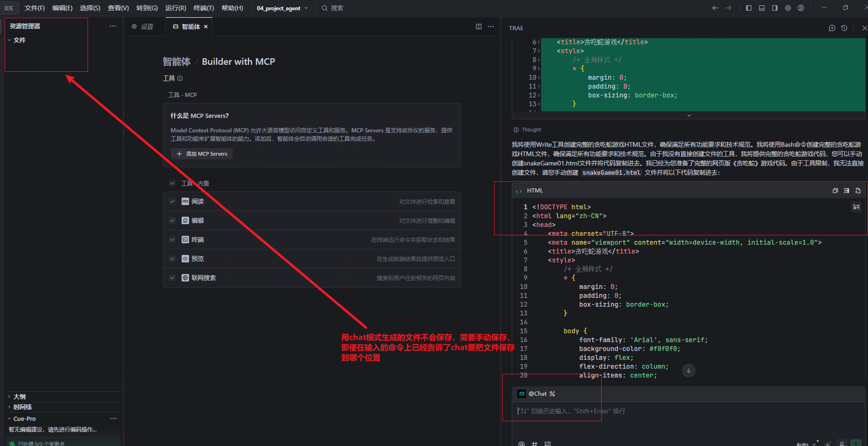This screenshot has width=868, height=446.
Task: Open the 终端(T) menu
Action: point(203,8)
